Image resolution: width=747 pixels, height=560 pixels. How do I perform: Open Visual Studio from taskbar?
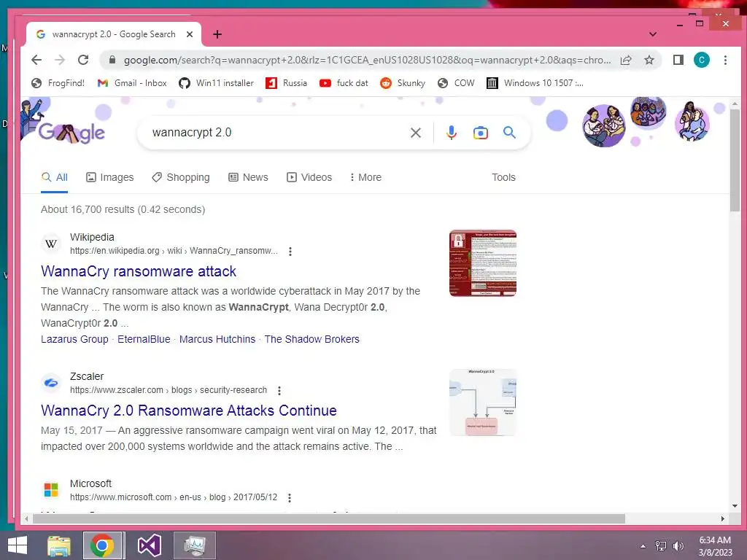tap(149, 545)
